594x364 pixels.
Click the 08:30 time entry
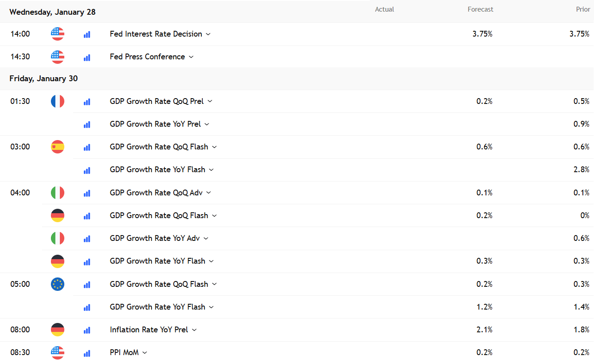pos(20,352)
